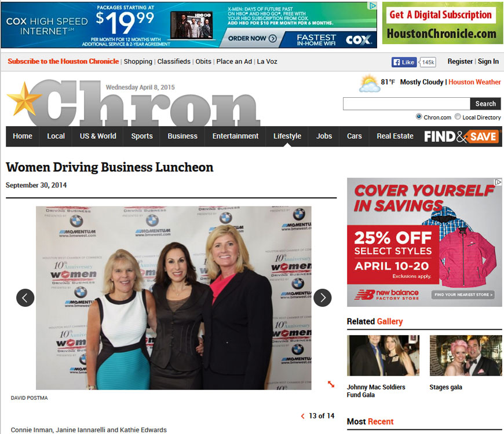Open the Houston Weather link
This screenshot has width=504, height=434.
pyautogui.click(x=474, y=82)
